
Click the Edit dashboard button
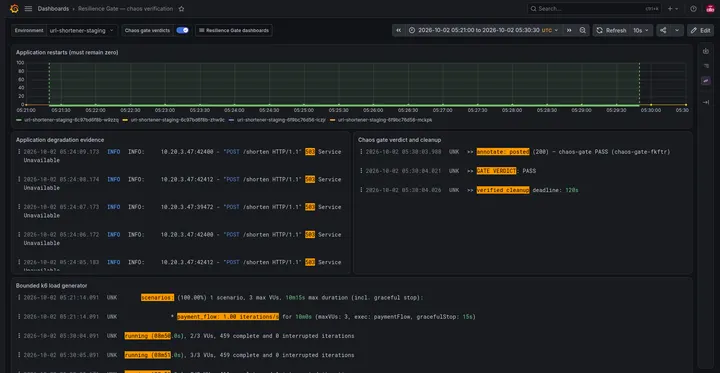[700, 30]
